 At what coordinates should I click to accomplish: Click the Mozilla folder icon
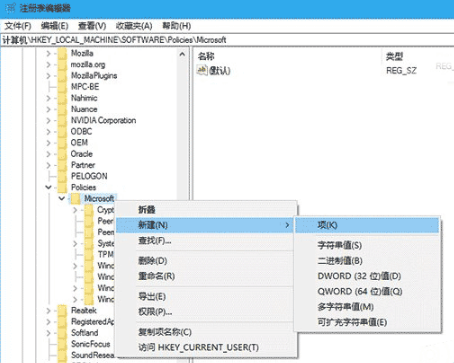tap(62, 53)
